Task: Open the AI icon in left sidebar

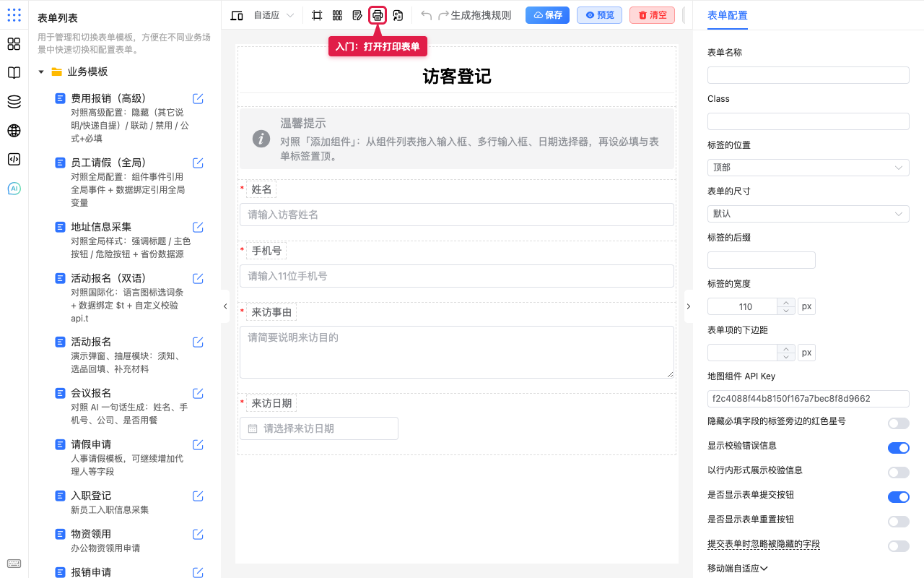Action: pos(14,189)
